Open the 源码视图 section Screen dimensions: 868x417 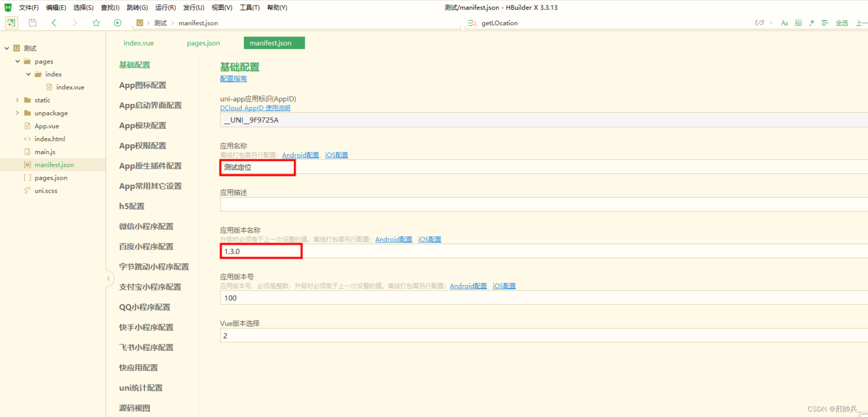coord(134,408)
